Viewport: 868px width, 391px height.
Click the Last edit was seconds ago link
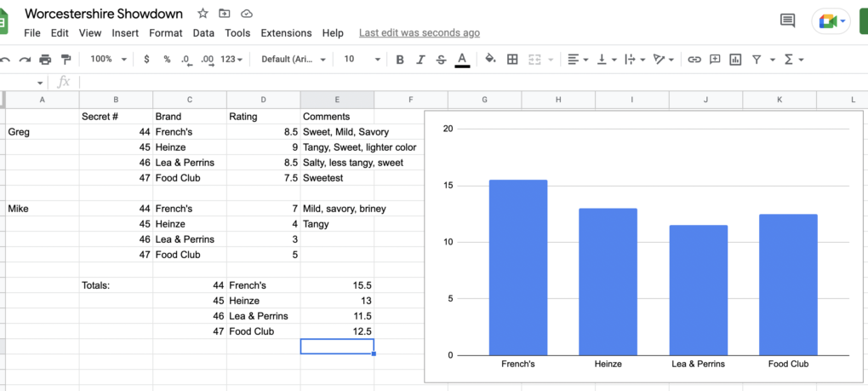[x=419, y=33]
